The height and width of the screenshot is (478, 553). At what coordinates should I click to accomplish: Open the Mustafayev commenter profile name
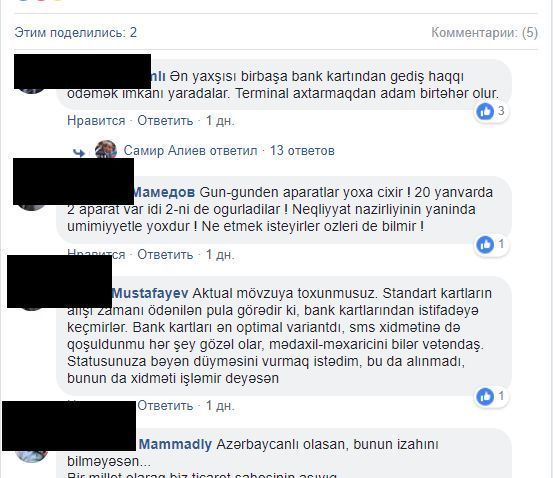pyautogui.click(x=150, y=294)
